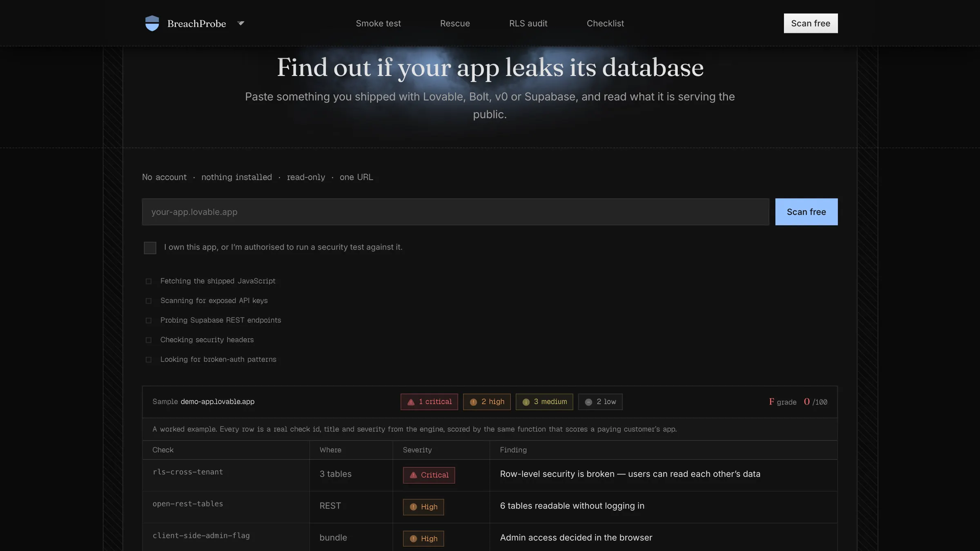
Task: Click the Finding column header
Action: 513,450
